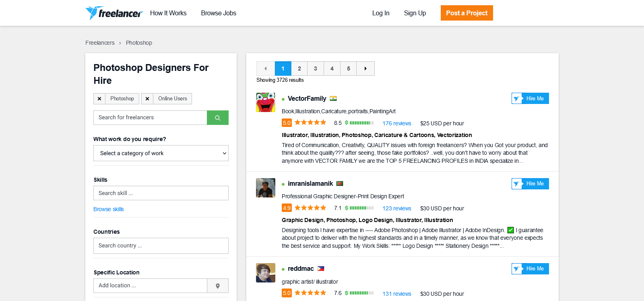Click the location pin icon

pos(217,286)
